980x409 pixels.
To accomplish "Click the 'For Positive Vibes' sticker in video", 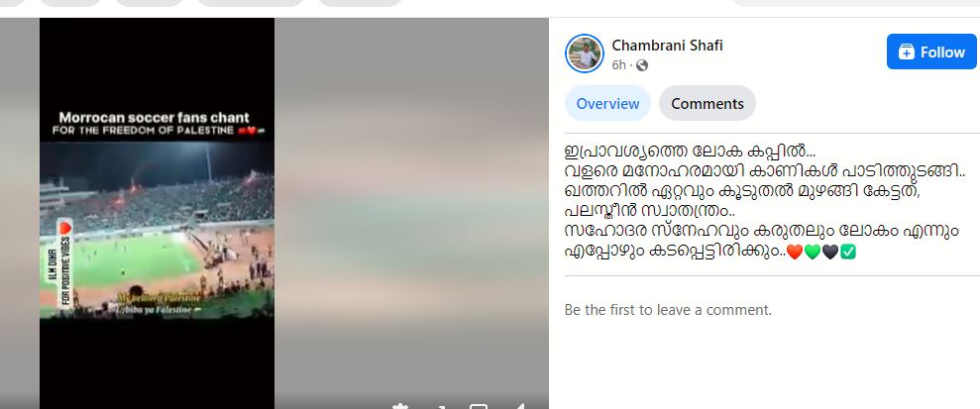I will click(64, 264).
